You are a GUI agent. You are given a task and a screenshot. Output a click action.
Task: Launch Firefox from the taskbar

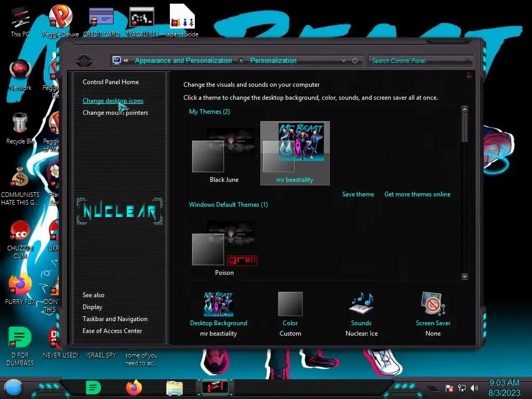pyautogui.click(x=134, y=388)
